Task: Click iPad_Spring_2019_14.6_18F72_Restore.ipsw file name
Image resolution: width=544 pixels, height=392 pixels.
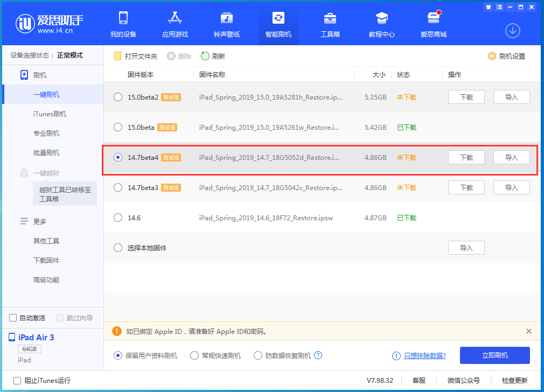Action: [x=266, y=218]
